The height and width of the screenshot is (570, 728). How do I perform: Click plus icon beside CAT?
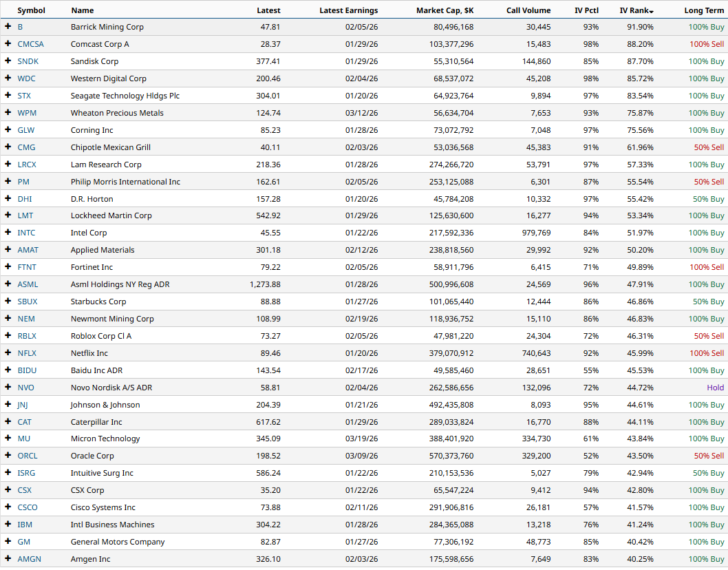[x=8, y=421]
